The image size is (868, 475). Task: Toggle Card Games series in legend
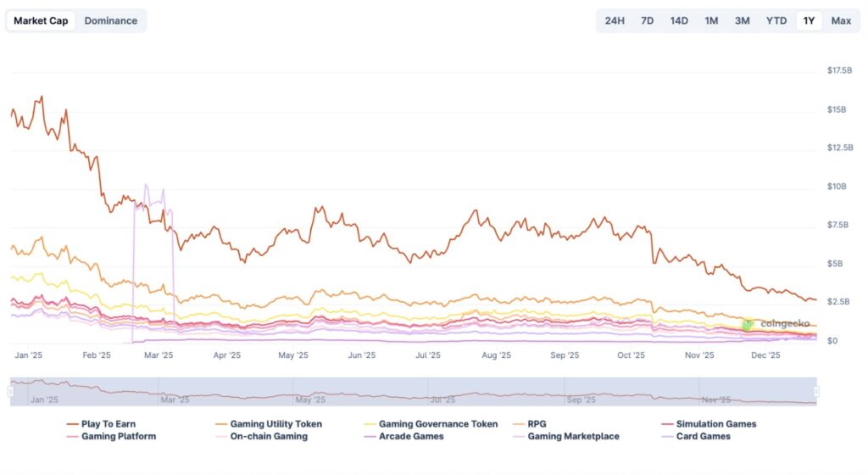[x=703, y=436]
